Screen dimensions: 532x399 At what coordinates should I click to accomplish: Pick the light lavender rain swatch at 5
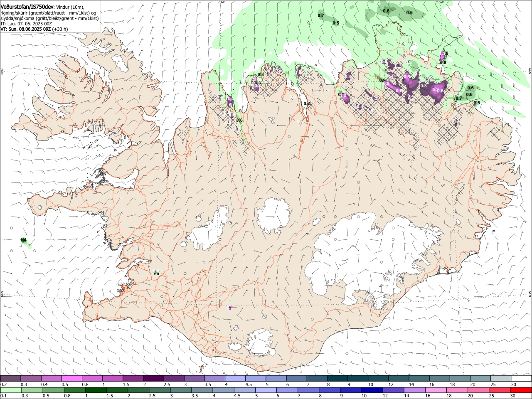(265, 390)
